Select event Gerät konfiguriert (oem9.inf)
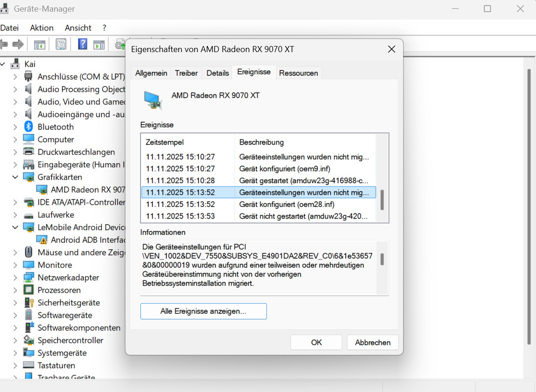Viewport: 536px width, 392px height. [x=259, y=169]
